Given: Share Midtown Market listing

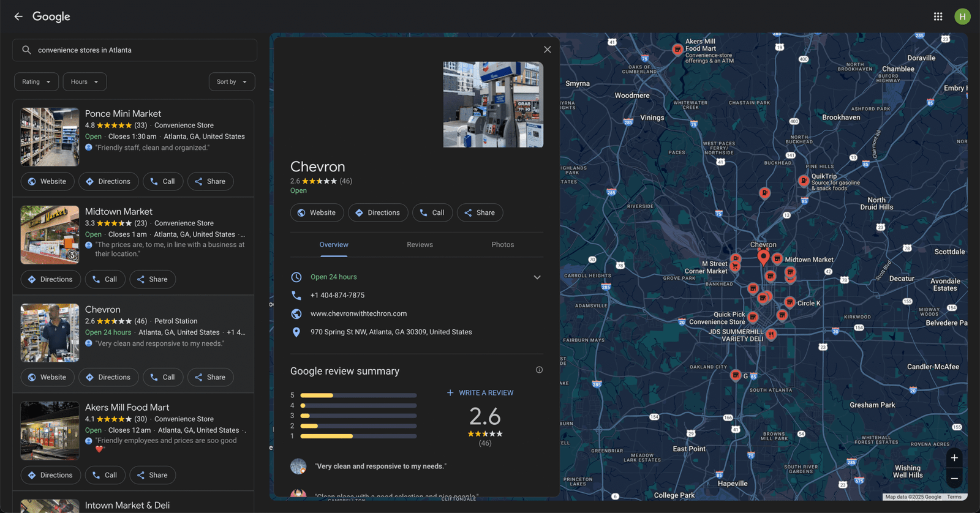Looking at the screenshot, I should tap(152, 280).
